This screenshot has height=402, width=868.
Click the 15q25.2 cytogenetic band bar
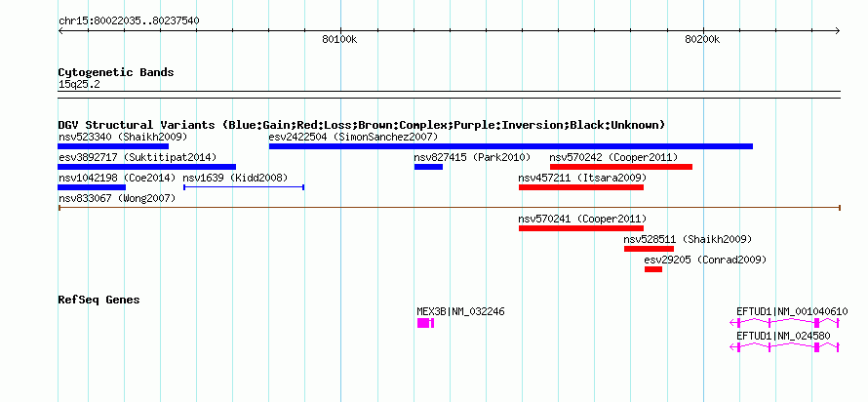click(x=450, y=94)
